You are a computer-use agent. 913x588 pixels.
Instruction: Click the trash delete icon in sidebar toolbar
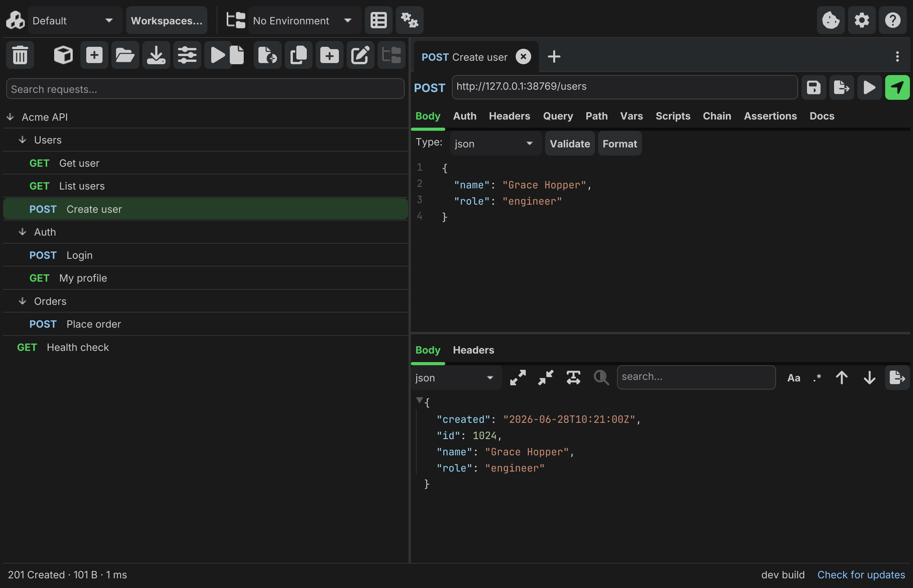[20, 55]
